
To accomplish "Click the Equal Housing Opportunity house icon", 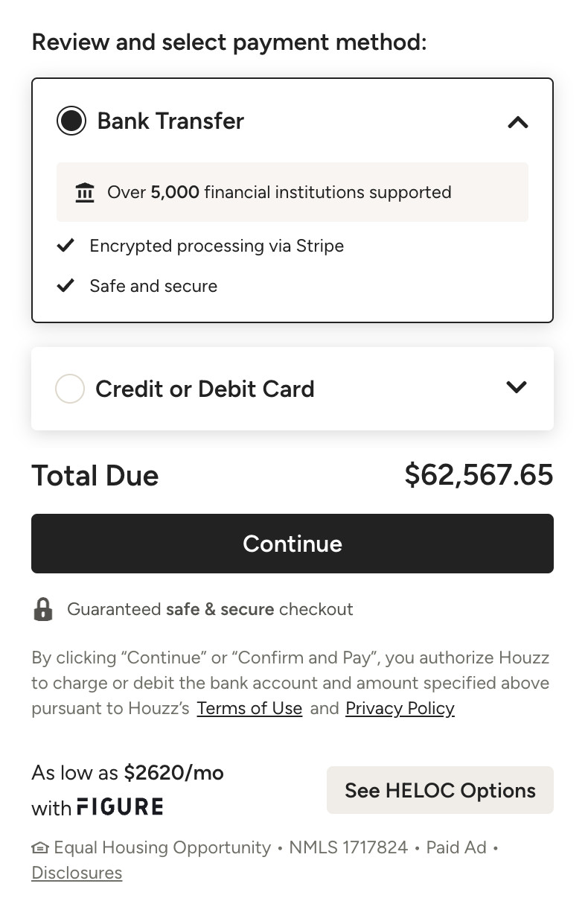I will [40, 847].
